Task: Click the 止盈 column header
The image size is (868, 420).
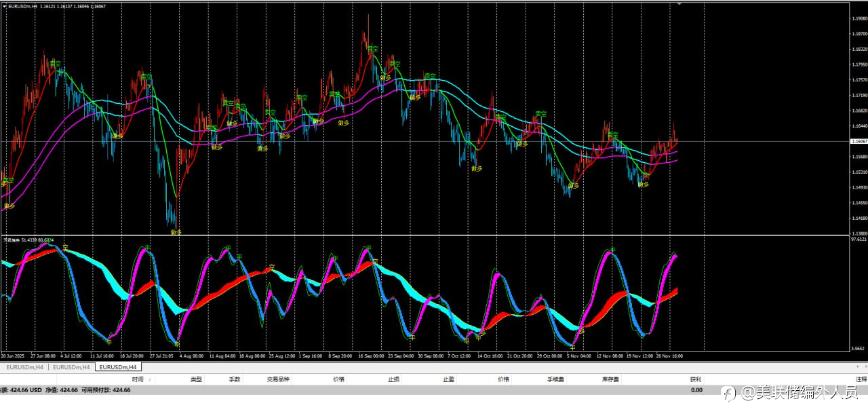Action: (x=448, y=379)
